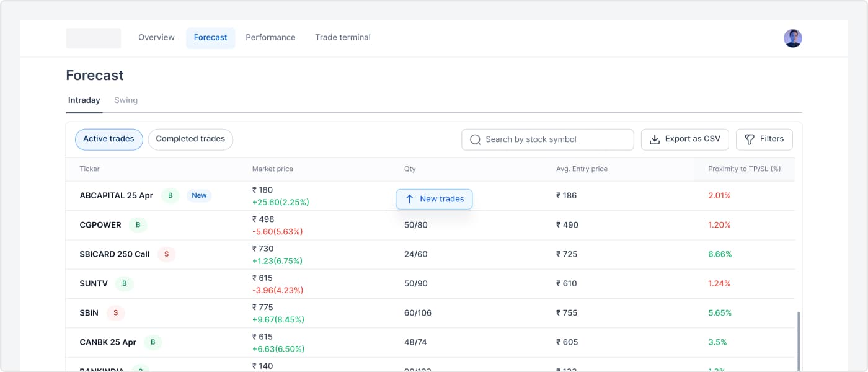Click the search magnifier icon
The width and height of the screenshot is (868, 372).
coord(476,139)
